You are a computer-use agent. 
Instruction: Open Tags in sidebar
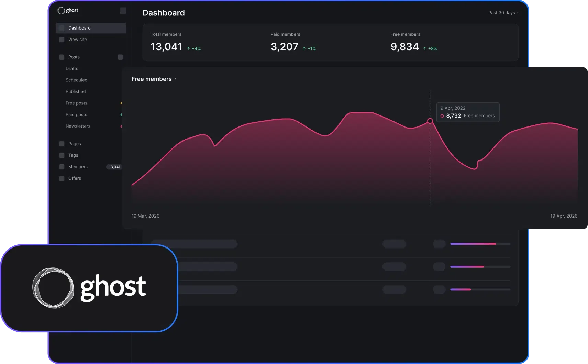[73, 155]
